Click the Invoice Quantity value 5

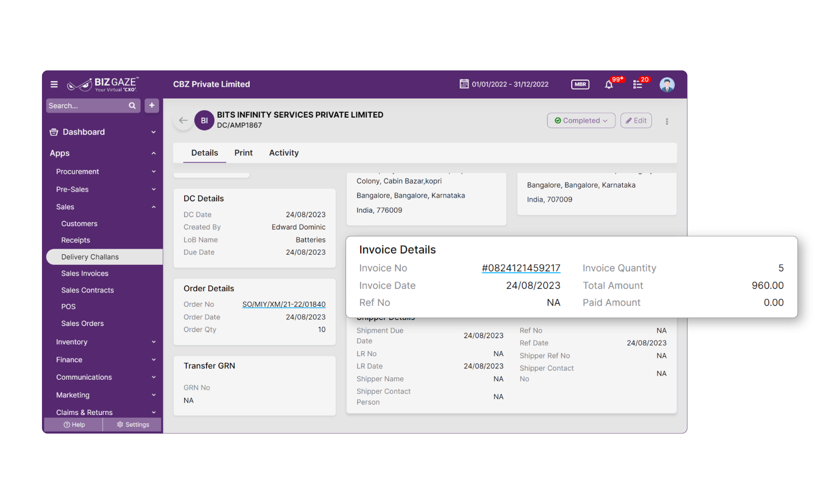point(781,268)
